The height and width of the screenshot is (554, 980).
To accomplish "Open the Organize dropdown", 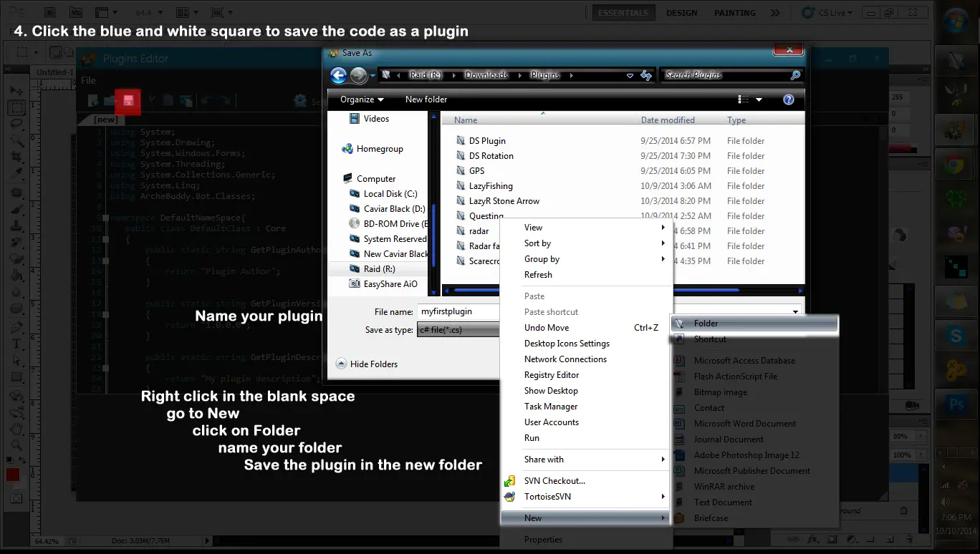I will tap(362, 99).
